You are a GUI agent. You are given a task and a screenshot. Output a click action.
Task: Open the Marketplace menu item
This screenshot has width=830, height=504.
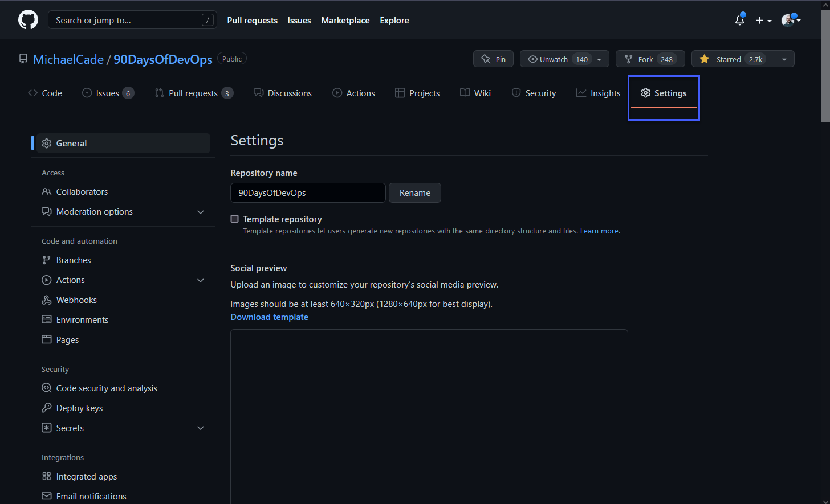[x=345, y=20]
